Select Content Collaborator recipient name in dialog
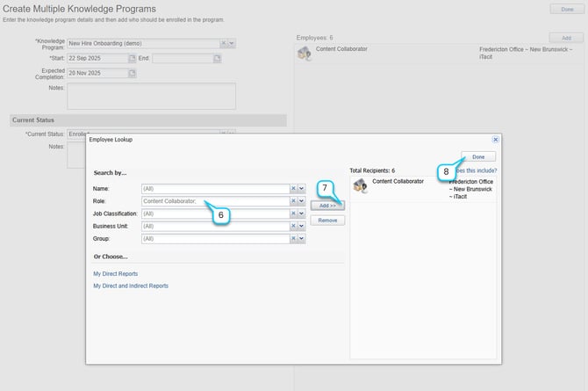The width and height of the screenshot is (588, 391). pyautogui.click(x=398, y=181)
